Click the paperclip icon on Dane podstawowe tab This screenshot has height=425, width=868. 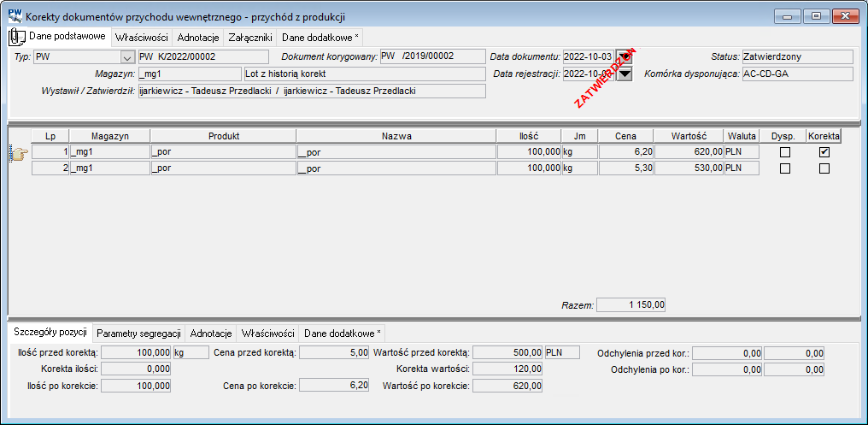pos(18,37)
